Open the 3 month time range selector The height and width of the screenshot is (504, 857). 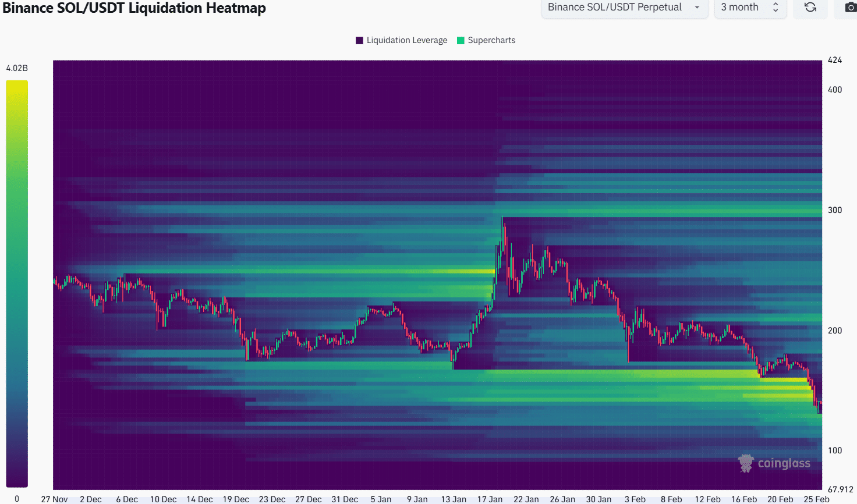point(750,8)
